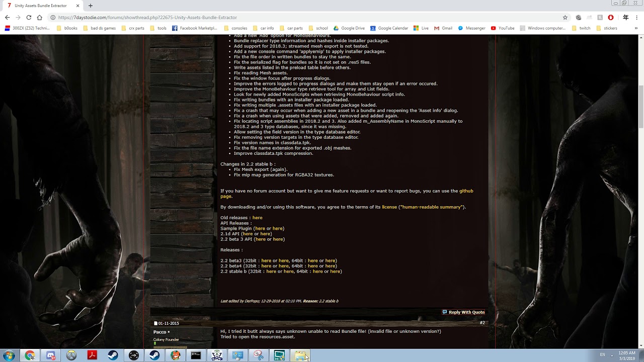
Task: Open the Gmail bookmark
Action: [443, 28]
